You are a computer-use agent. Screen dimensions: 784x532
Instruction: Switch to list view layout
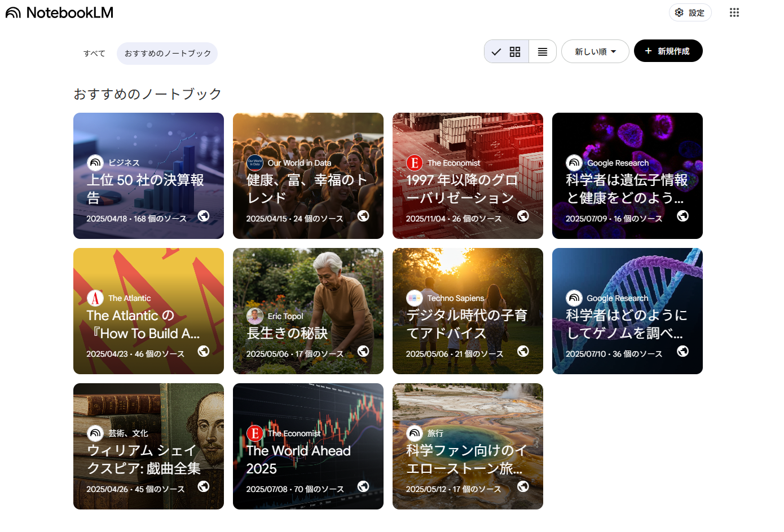[543, 52]
